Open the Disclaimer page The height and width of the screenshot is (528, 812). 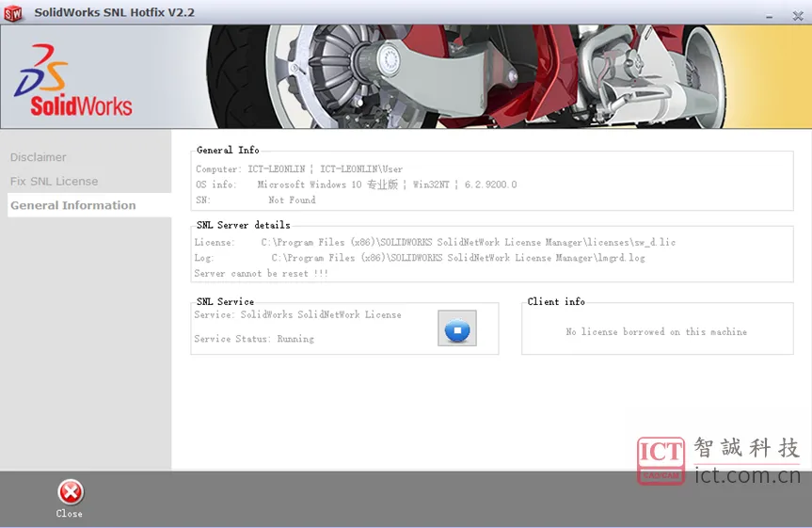point(38,157)
